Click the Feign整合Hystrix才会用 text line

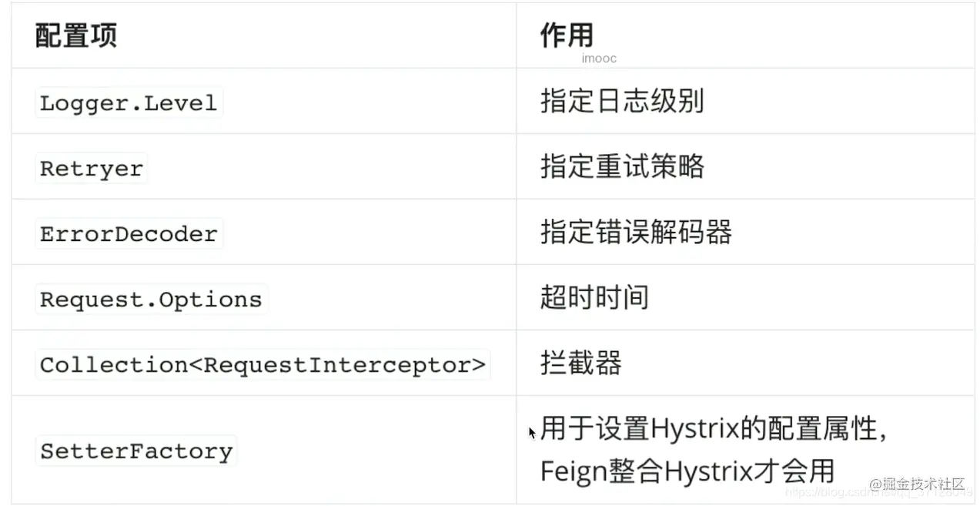coord(687,471)
